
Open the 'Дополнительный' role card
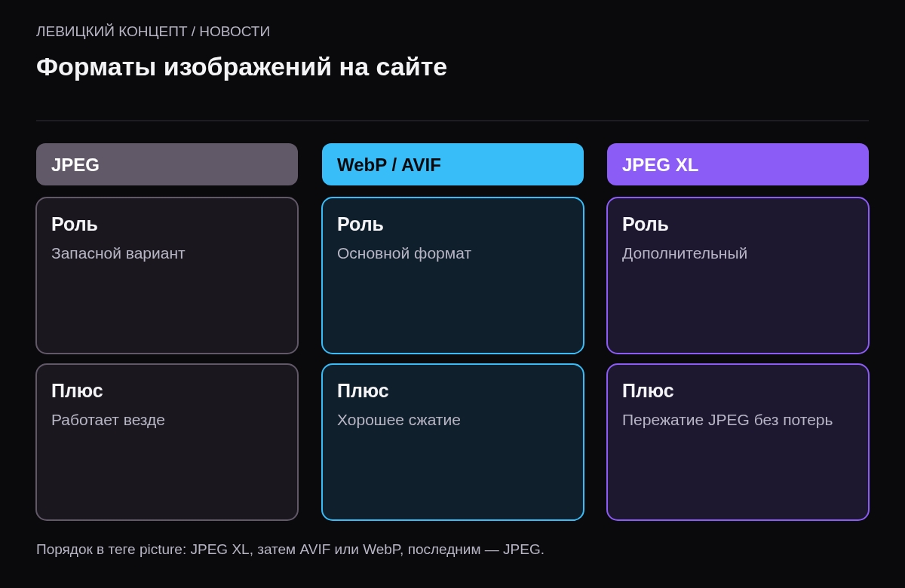(738, 275)
